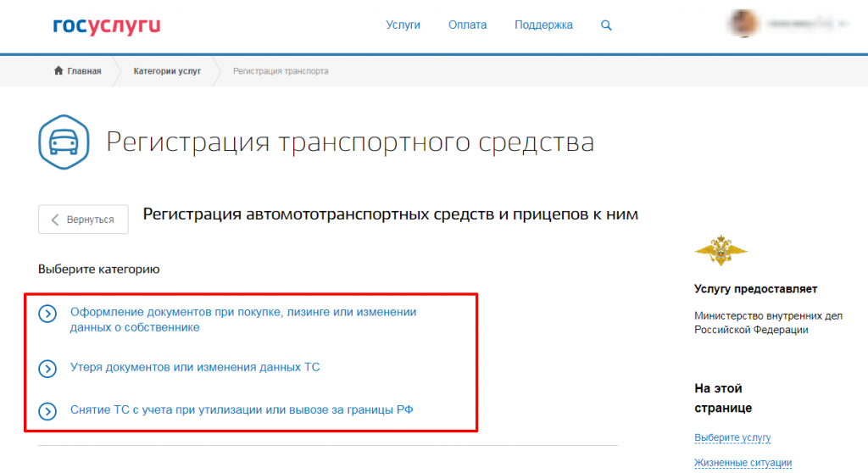The width and height of the screenshot is (868, 473).
Task: Open the search magnifier icon
Action: (606, 25)
